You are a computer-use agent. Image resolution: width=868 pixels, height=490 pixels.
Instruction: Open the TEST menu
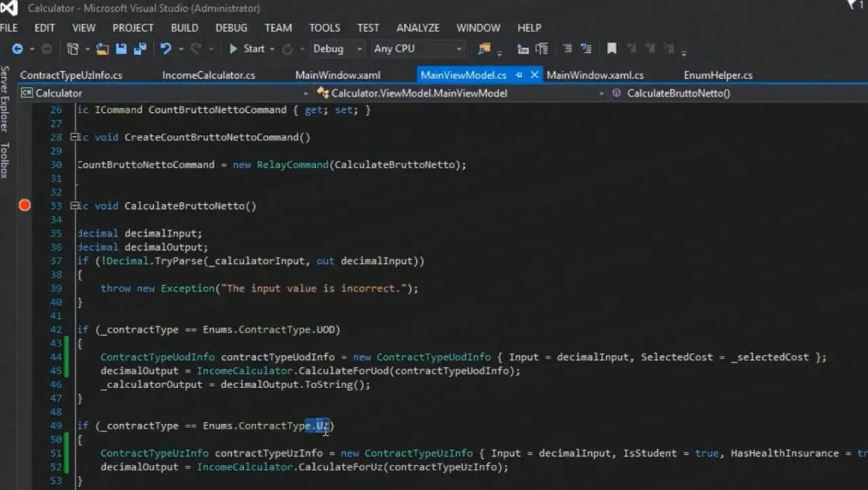click(x=368, y=28)
